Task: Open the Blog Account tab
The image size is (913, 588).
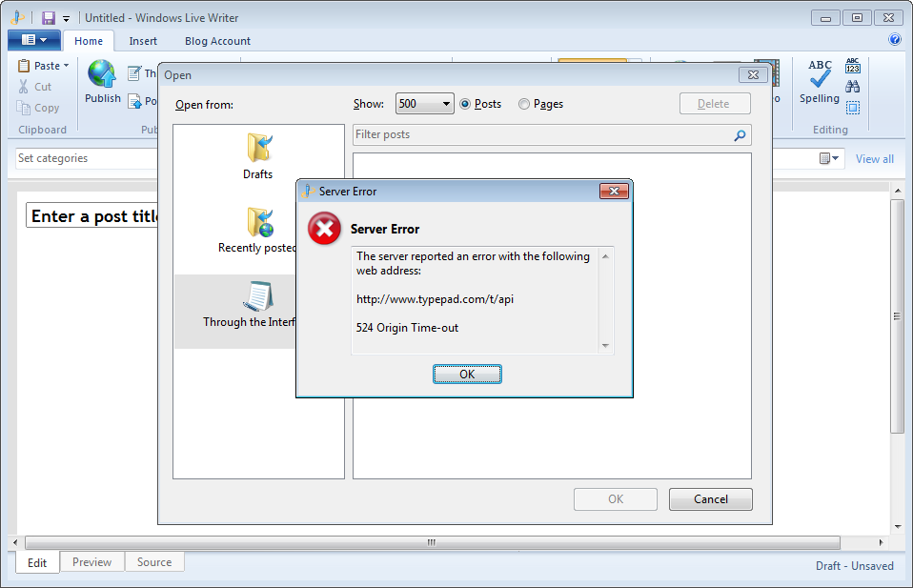Action: coord(217,41)
